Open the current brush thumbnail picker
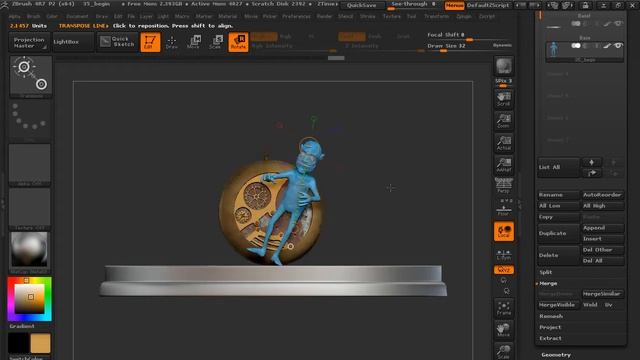The height and width of the screenshot is (360, 640). pos(31,76)
